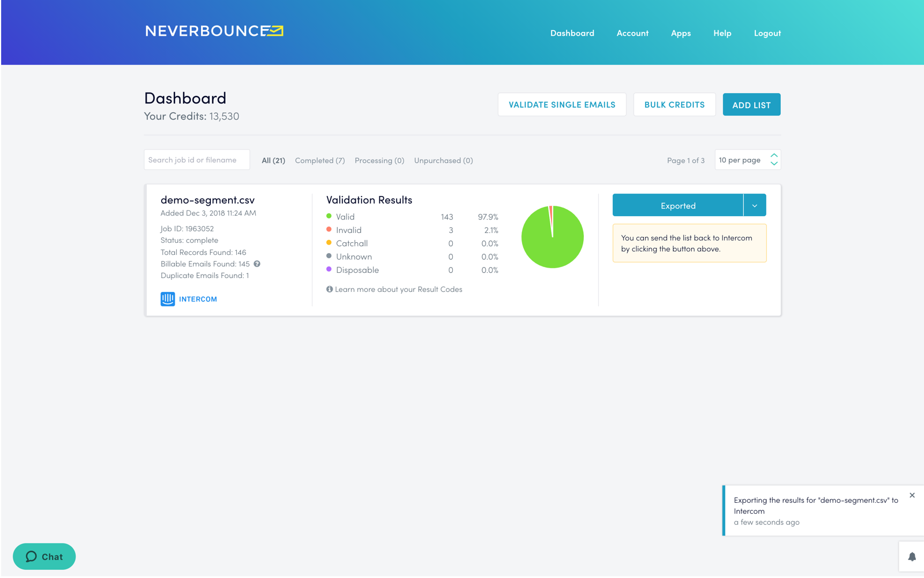The width and height of the screenshot is (924, 578).
Task: Click the purple Disposable legend dot
Action: pos(329,269)
